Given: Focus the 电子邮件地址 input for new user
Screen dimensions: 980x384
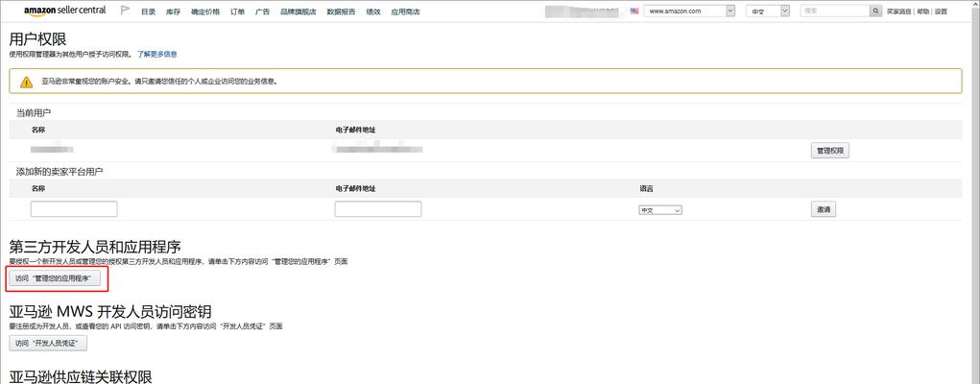Looking at the screenshot, I should coord(378,209).
